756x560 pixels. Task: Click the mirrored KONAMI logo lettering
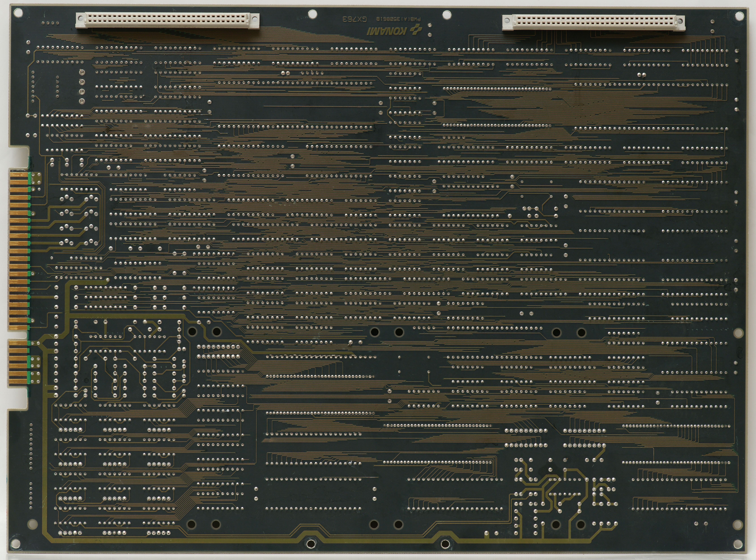tap(387, 32)
